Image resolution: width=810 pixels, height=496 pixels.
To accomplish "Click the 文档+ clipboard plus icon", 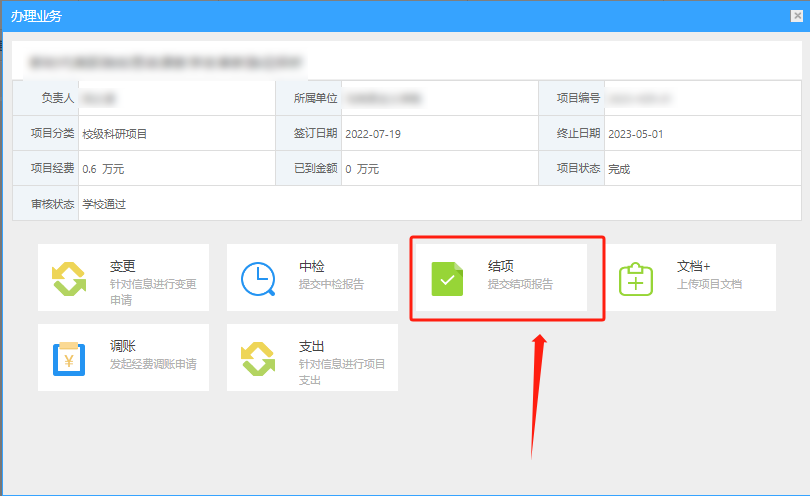I will pyautogui.click(x=636, y=278).
